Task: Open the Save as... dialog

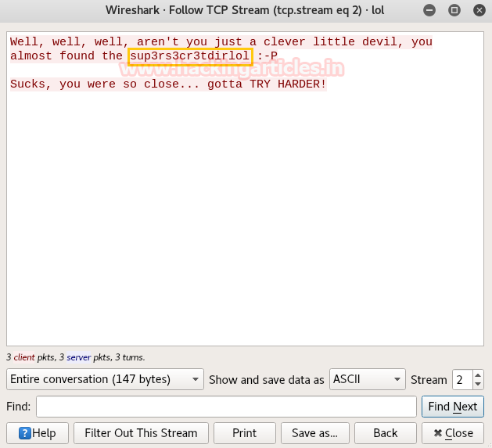Action: 314,433
